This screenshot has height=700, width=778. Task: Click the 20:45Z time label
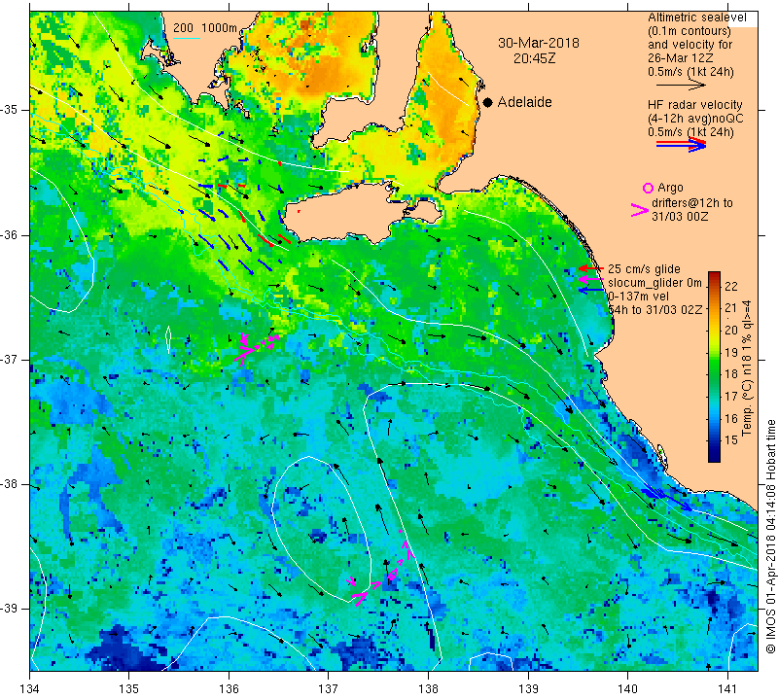click(534, 58)
